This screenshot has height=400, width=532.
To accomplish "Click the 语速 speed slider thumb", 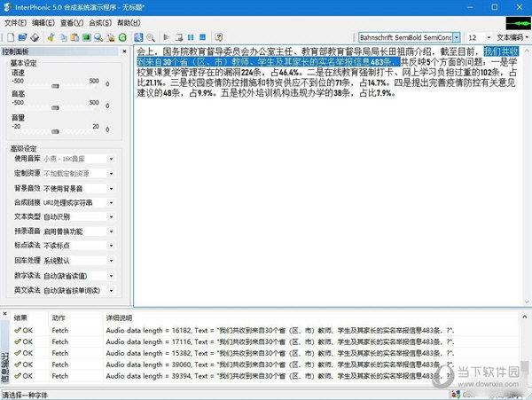I will (x=55, y=86).
